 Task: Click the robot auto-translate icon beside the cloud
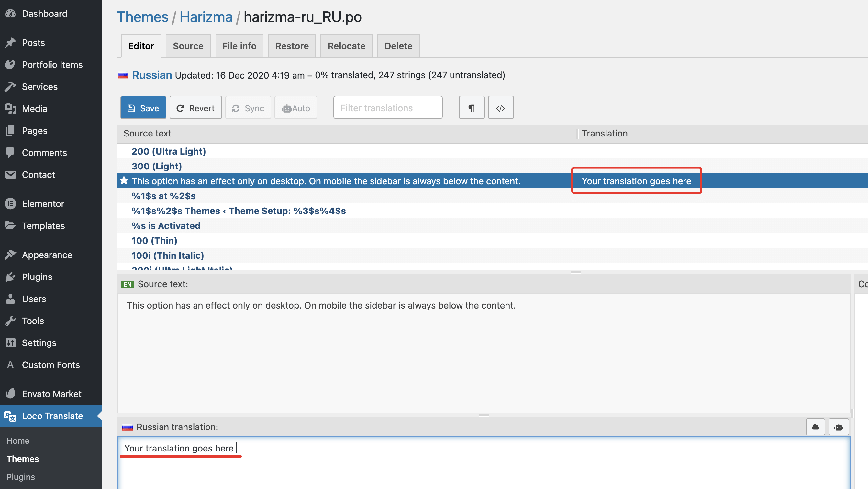838,427
